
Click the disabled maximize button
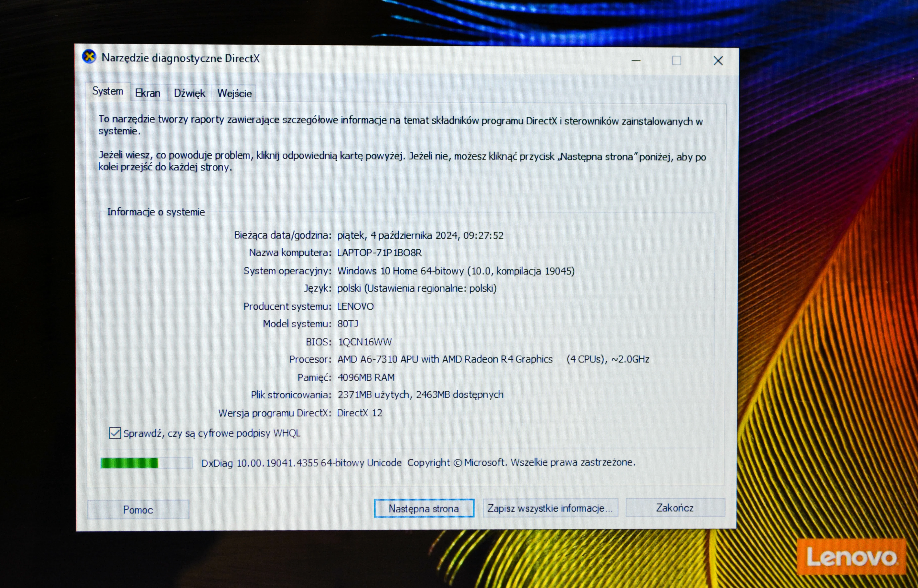coord(676,61)
